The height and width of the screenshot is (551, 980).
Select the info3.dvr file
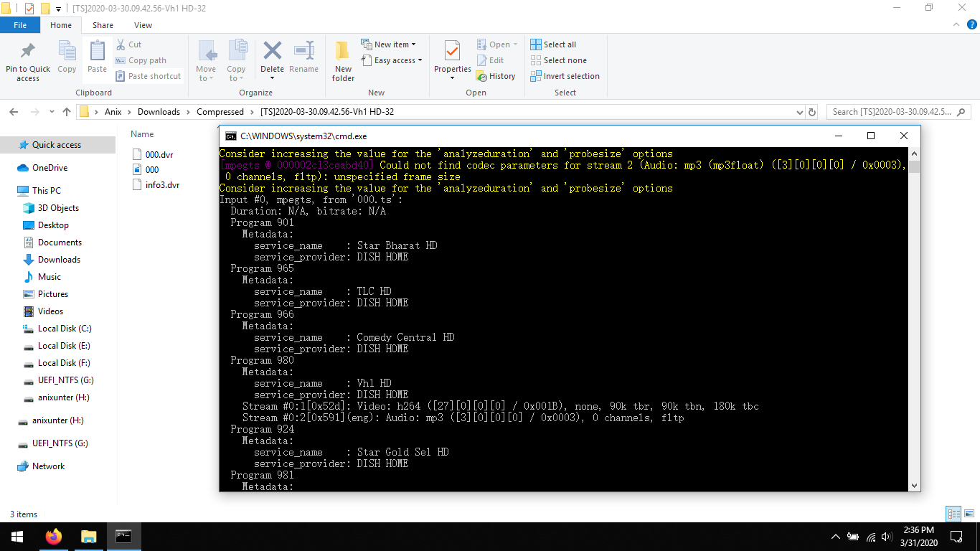pyautogui.click(x=156, y=184)
